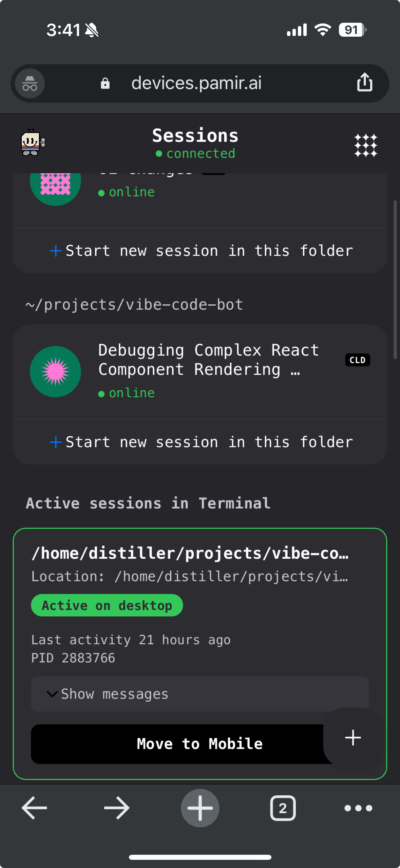Viewport: 400px width, 868px height.
Task: Go forward with the browser forward arrow
Action: click(x=117, y=808)
